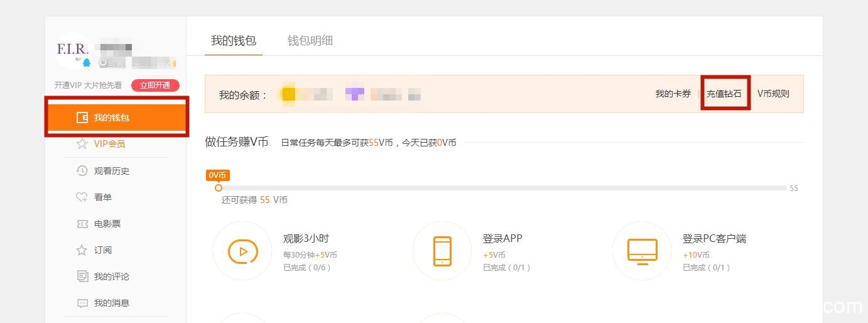Click the wallet icon beside 我的钱包
Viewport: 868px width, 323px height.
point(82,118)
